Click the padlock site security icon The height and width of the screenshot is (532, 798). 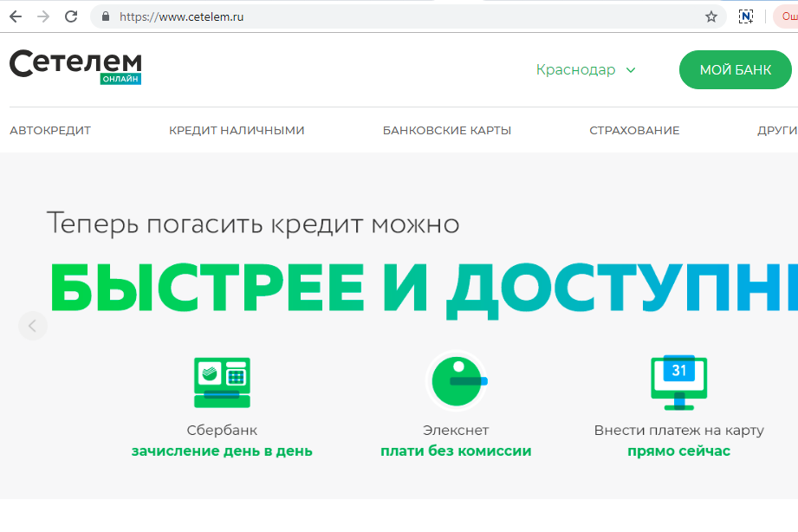click(x=106, y=16)
